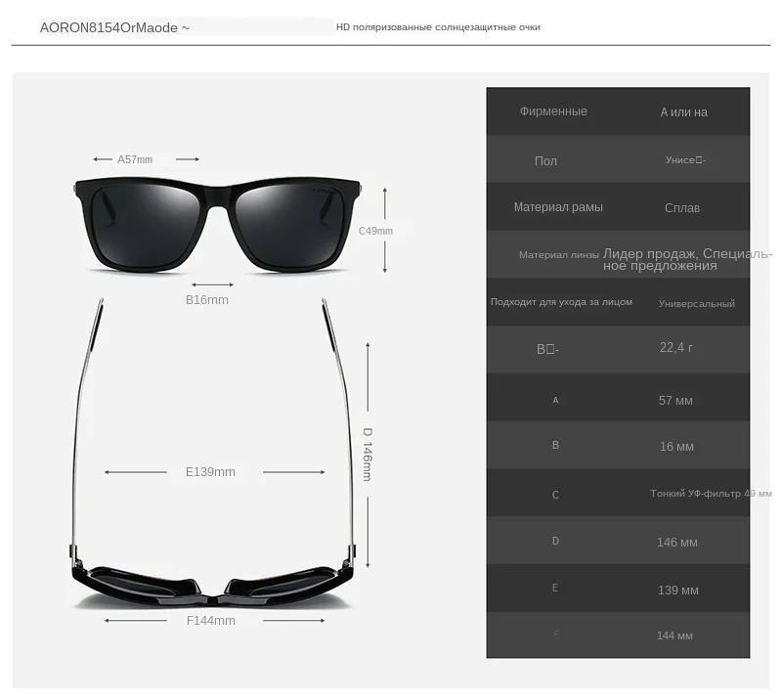Image resolution: width=782 pixels, height=700 pixels.
Task: Click the 139 мм value cell
Action: [x=678, y=591]
